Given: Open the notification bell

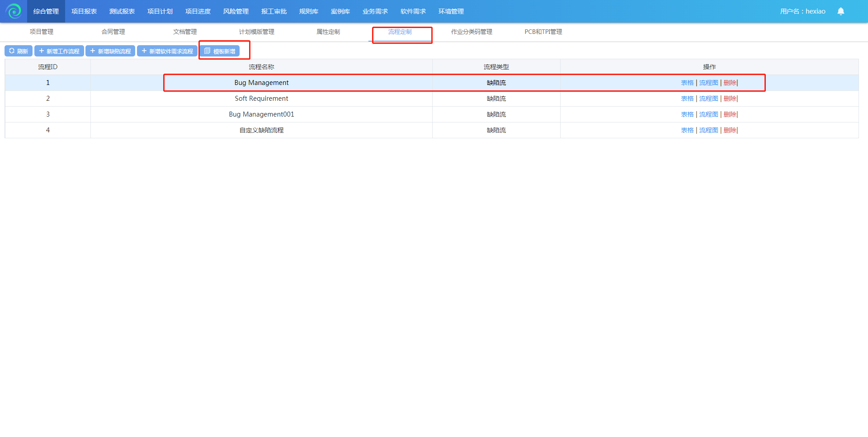Looking at the screenshot, I should click(840, 11).
